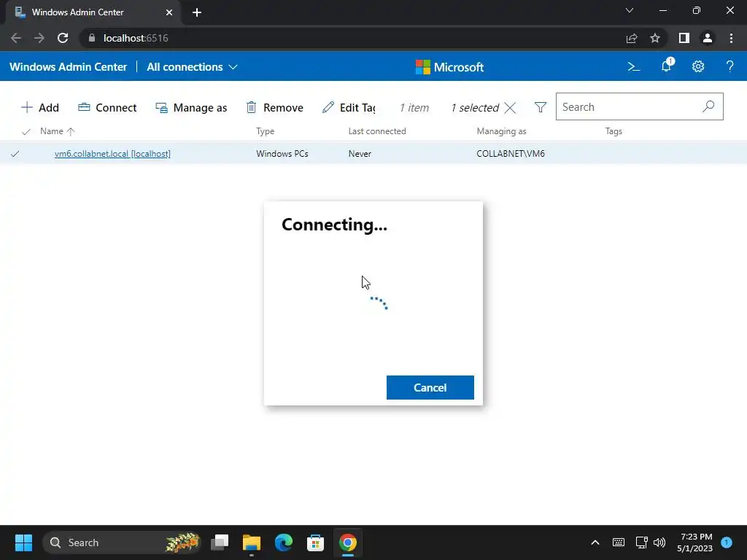Remove the selected connection

point(274,108)
